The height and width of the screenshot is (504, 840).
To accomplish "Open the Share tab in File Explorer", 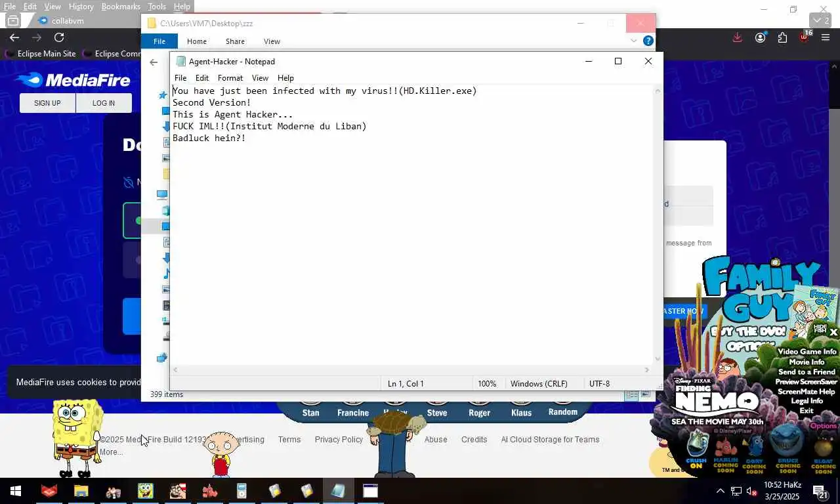I will click(x=235, y=41).
